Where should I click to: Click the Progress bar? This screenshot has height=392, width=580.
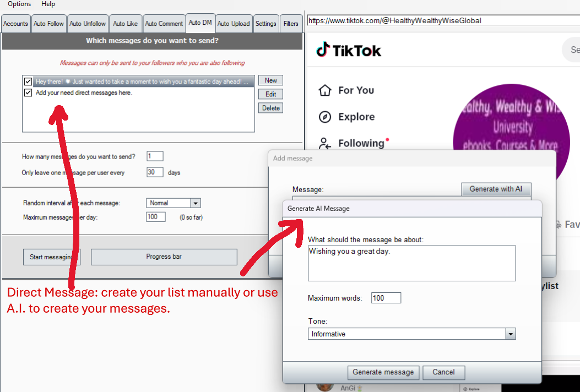pyautogui.click(x=164, y=257)
